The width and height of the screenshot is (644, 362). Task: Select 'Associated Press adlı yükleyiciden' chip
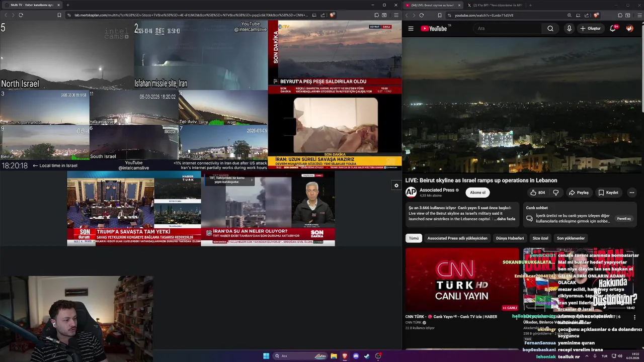(457, 238)
